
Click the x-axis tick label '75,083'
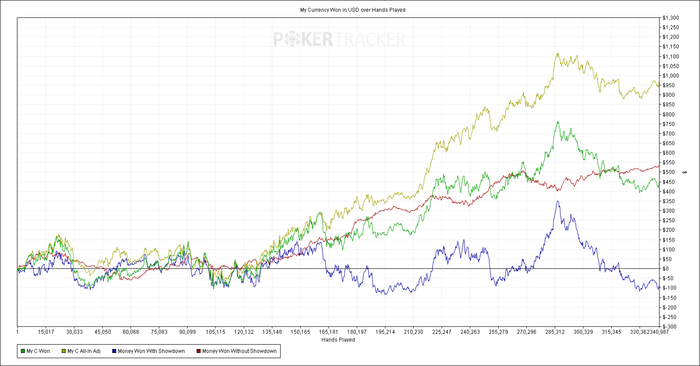pyautogui.click(x=159, y=332)
